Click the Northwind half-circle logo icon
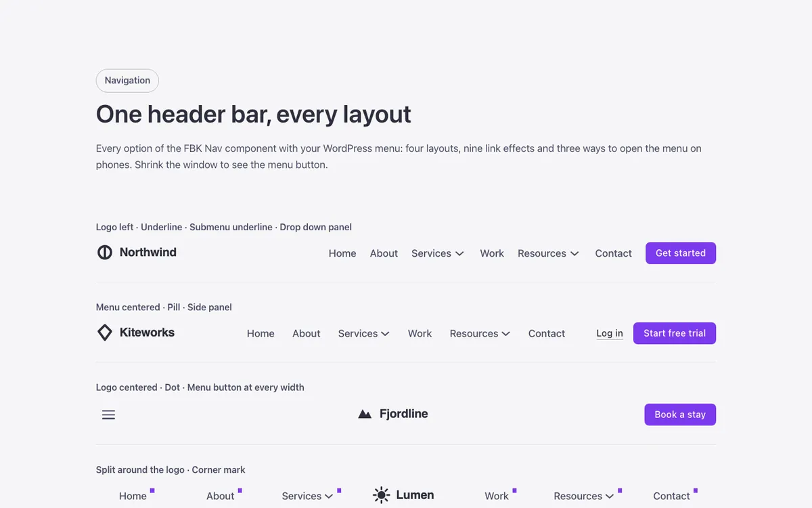812x508 pixels. pos(105,253)
